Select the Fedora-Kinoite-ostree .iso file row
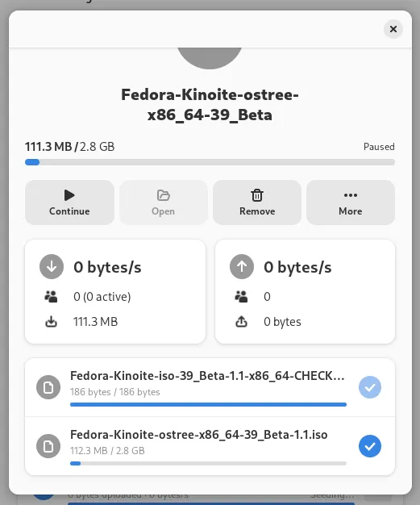The image size is (420, 505). [x=210, y=446]
